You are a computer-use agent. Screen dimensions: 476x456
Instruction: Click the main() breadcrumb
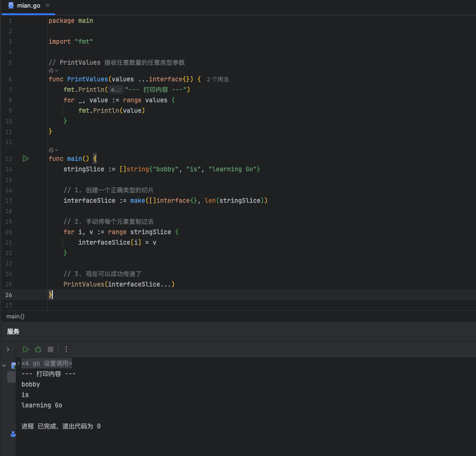[15, 316]
